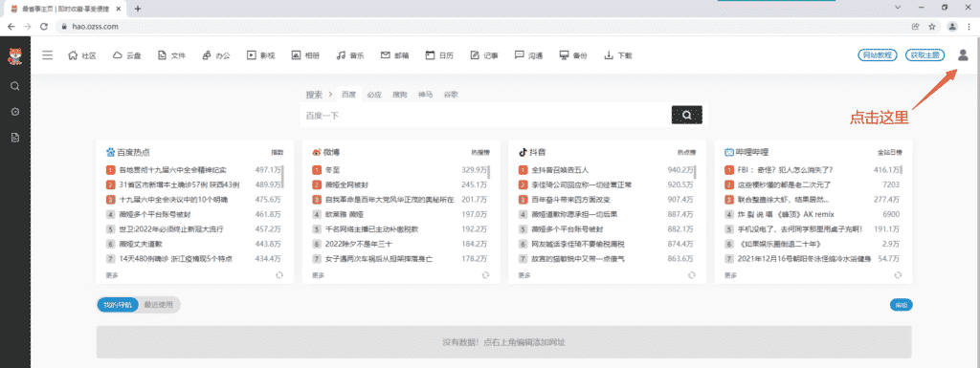Open 邮箱 mailbox
The width and height of the screenshot is (980, 368).
coord(395,55)
